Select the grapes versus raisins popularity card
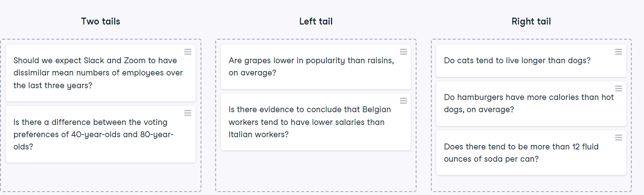 coord(316,67)
